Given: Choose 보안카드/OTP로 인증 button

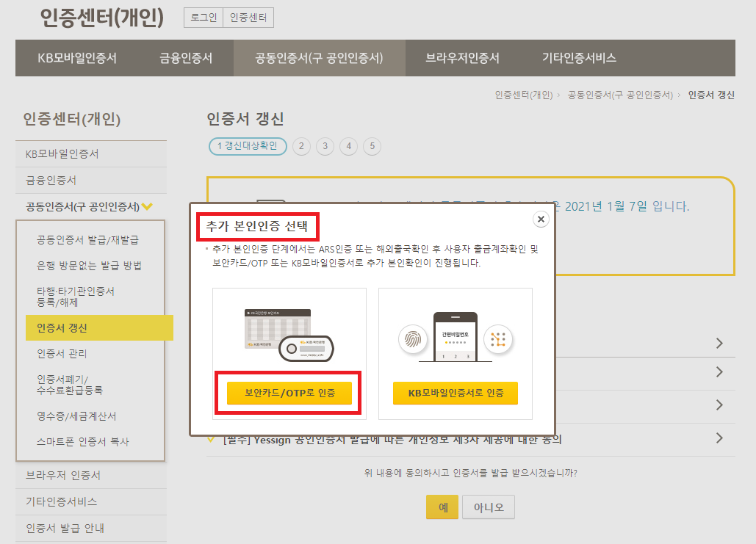Looking at the screenshot, I should point(289,393).
